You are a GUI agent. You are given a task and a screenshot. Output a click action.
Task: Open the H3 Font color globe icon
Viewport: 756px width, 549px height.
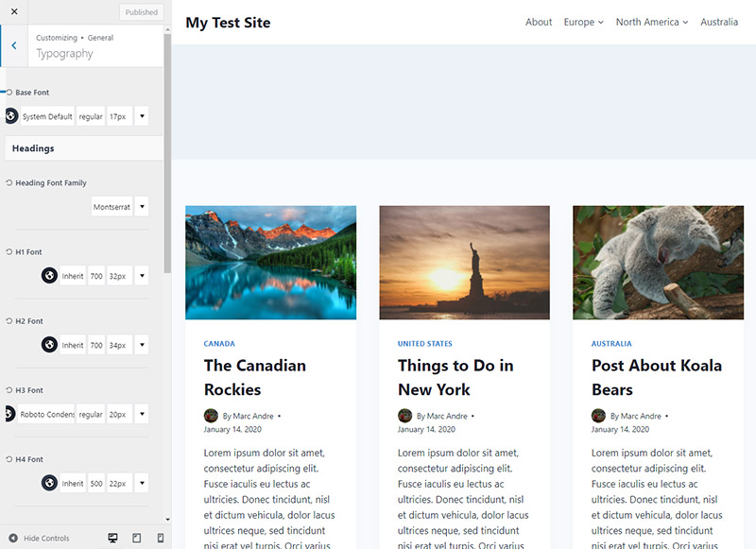(x=9, y=414)
